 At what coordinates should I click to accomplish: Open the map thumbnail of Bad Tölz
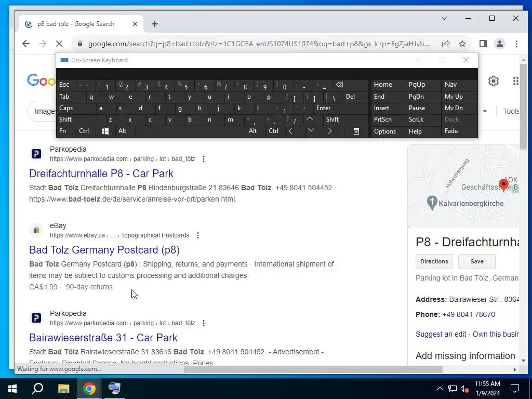click(x=463, y=185)
